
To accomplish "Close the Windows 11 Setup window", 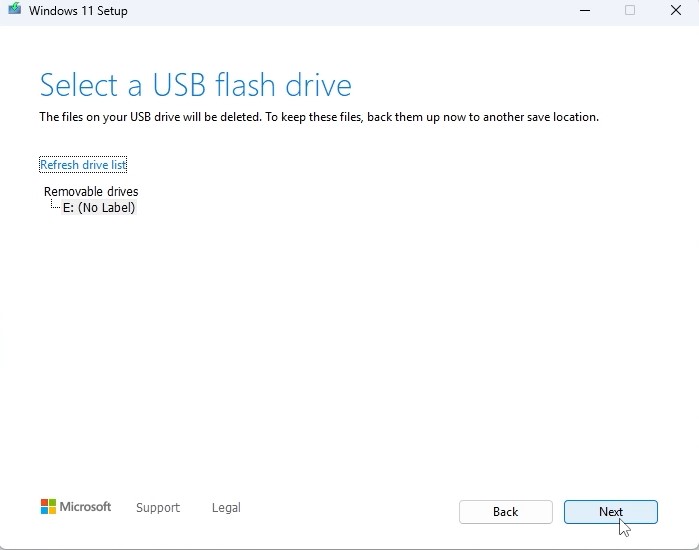I will click(x=675, y=11).
